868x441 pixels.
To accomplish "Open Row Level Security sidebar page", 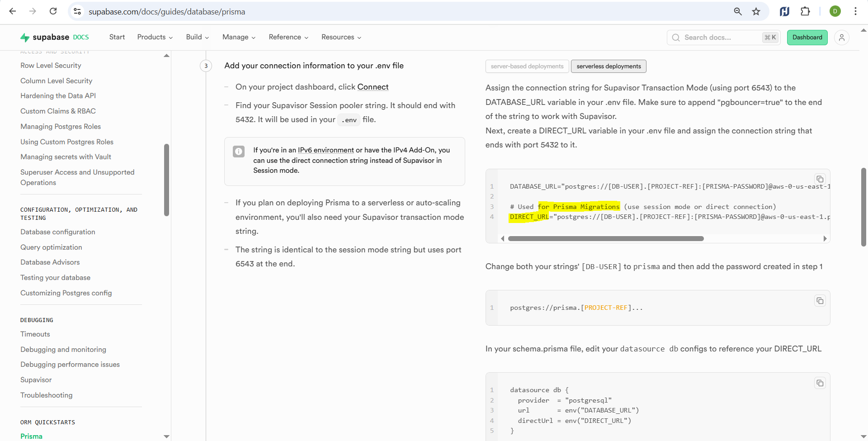I will (51, 66).
